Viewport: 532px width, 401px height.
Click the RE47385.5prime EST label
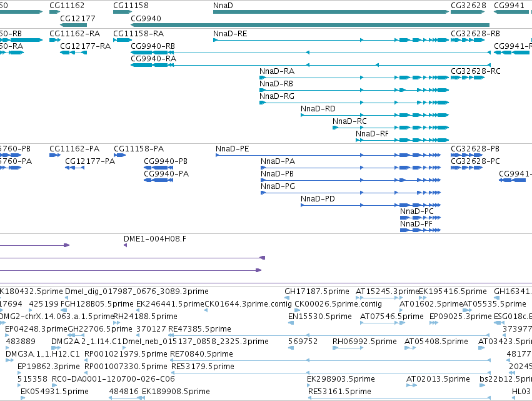tap(199, 329)
